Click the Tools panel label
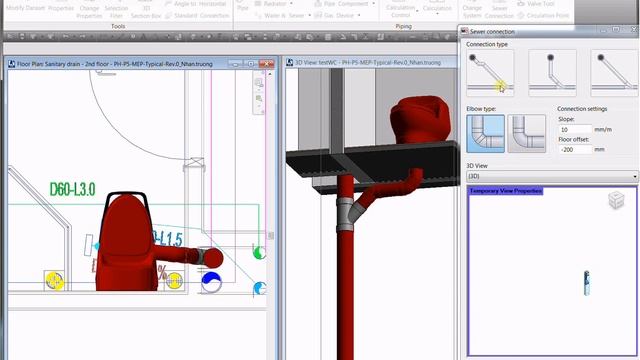Viewport: 640px width, 360px height. click(x=118, y=26)
